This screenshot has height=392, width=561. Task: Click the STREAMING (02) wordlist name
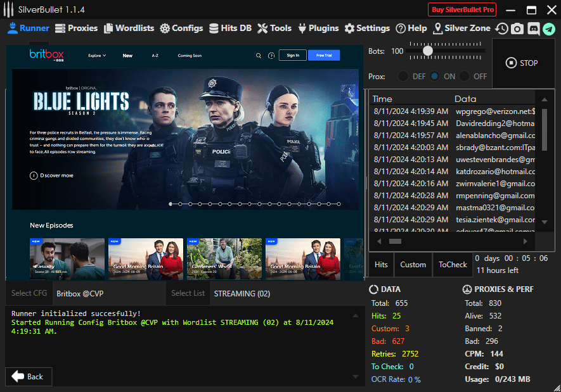click(242, 294)
